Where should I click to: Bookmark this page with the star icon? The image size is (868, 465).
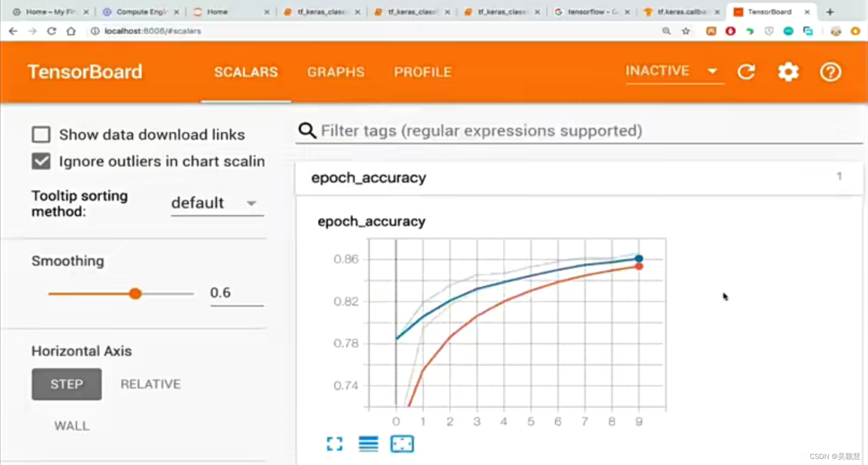(x=686, y=31)
